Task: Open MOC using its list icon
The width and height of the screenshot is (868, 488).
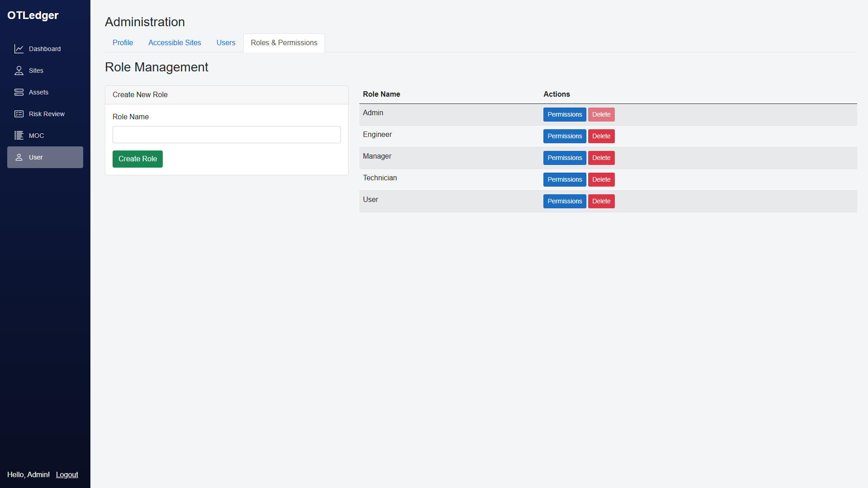Action: 19,135
